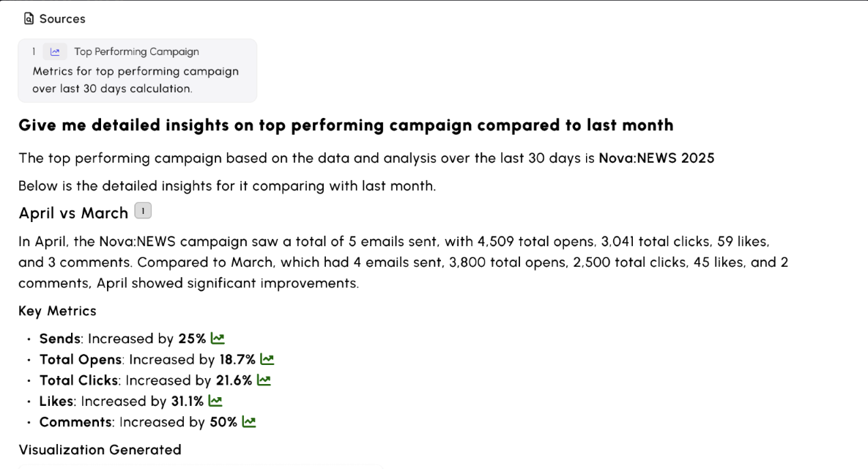The height and width of the screenshot is (469, 868).
Task: Click the bold Total Opens metric label
Action: (x=81, y=360)
